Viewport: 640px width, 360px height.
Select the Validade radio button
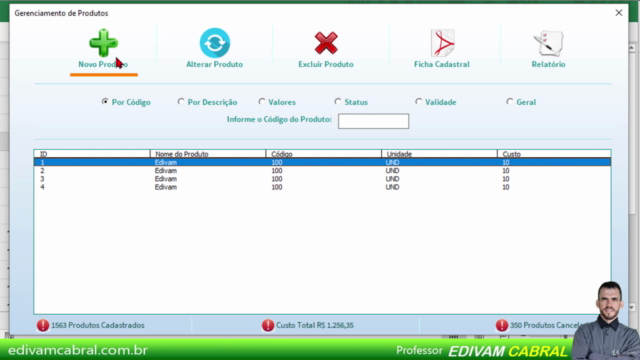418,101
